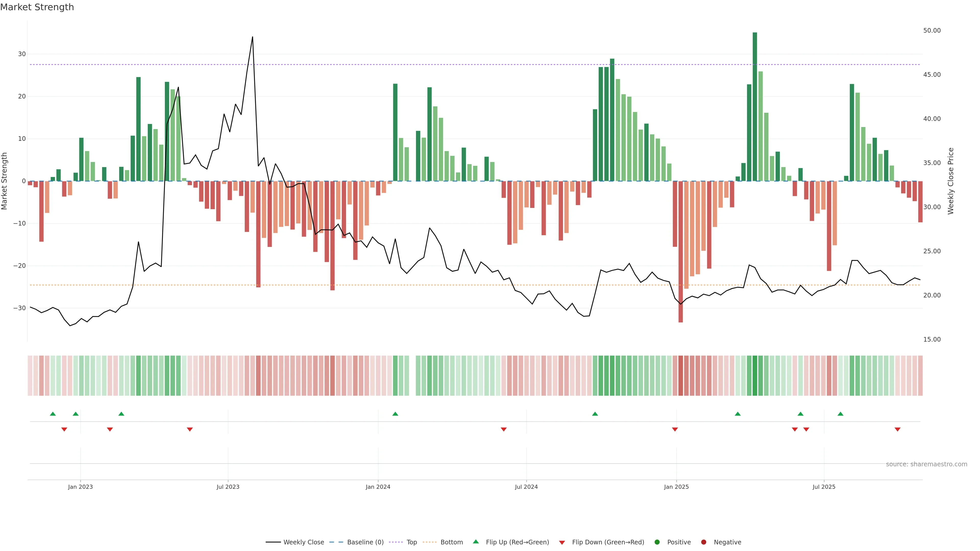Click the red flip-down marker nearest Jan 2025
The height and width of the screenshot is (551, 980).
point(675,429)
